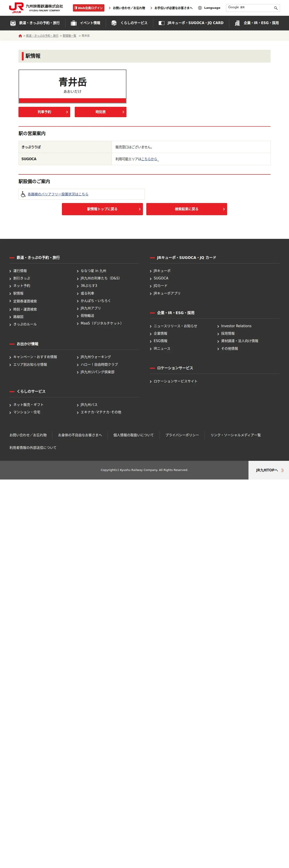Open footer Investor Relations link
Viewport: 289px width, 868px height.
pyautogui.click(x=236, y=326)
